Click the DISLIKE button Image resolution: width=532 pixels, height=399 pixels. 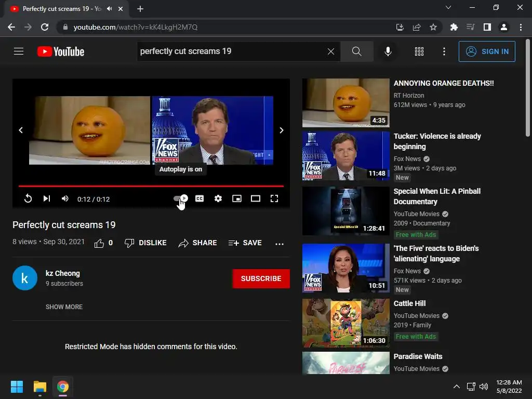click(x=145, y=243)
